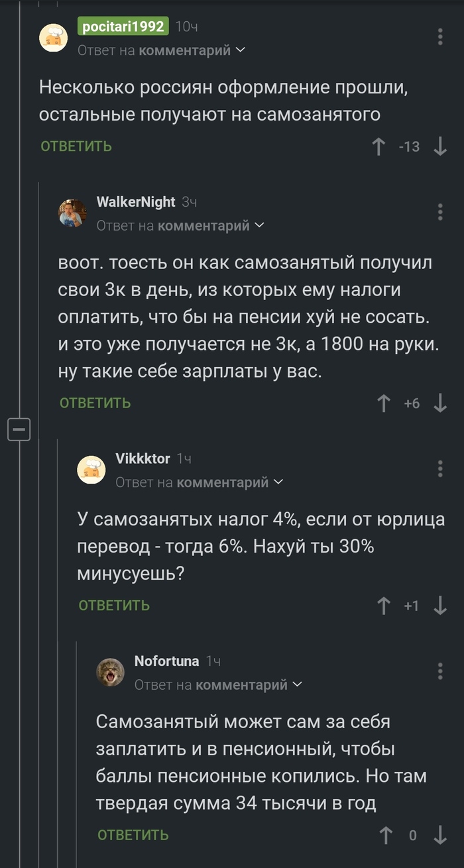Collapse the comment thread with minus box
Screen dimensions: 464x868
(19, 430)
